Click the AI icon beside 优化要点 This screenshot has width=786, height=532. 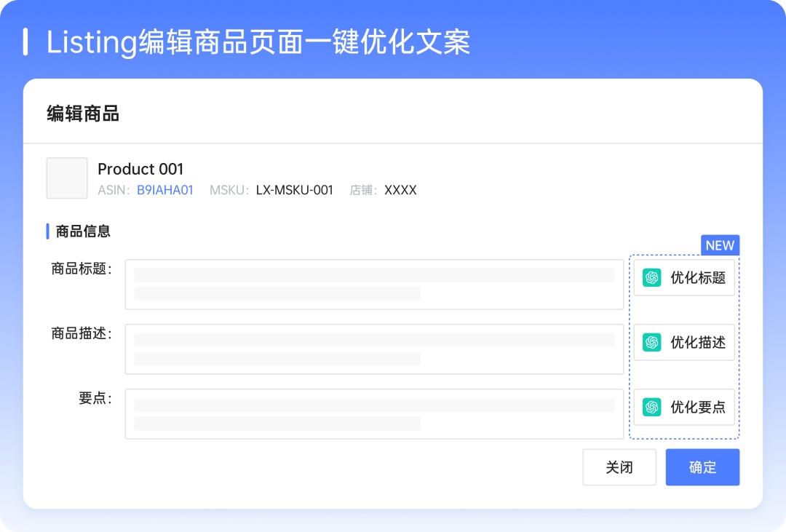coord(651,407)
